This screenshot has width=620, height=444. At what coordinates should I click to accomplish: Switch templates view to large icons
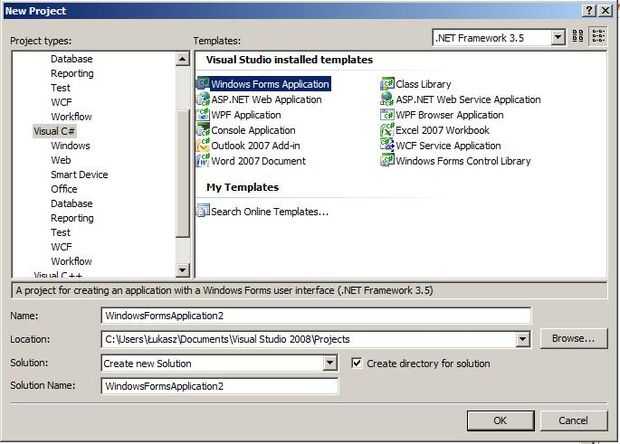(x=578, y=36)
